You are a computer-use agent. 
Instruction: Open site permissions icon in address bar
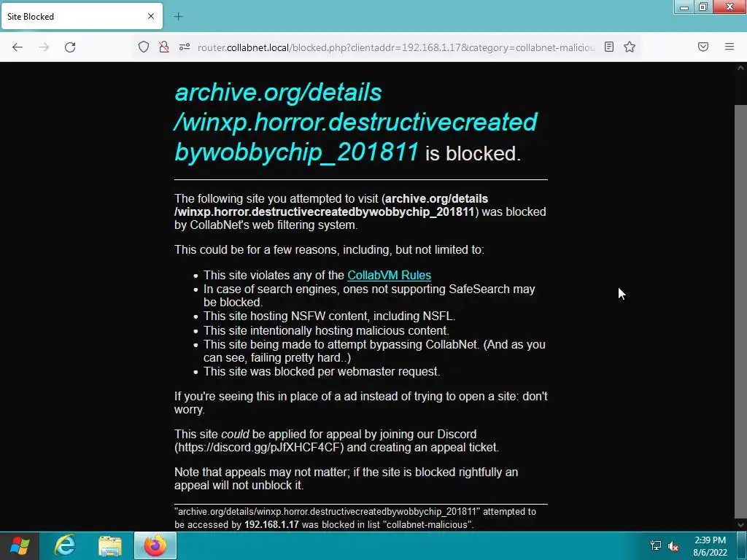[x=185, y=47]
